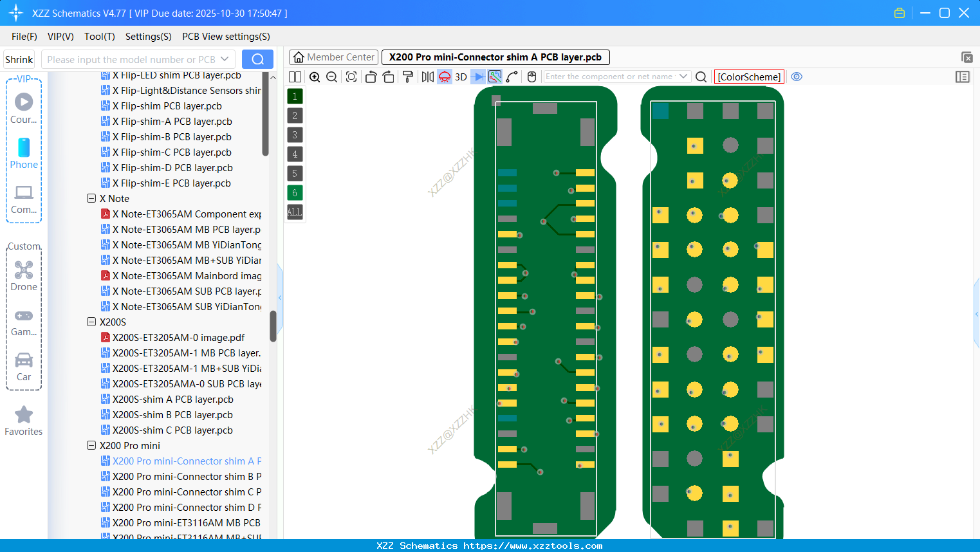Image resolution: width=980 pixels, height=552 pixels.
Task: Toggle layer 6 visibility
Action: tap(294, 192)
